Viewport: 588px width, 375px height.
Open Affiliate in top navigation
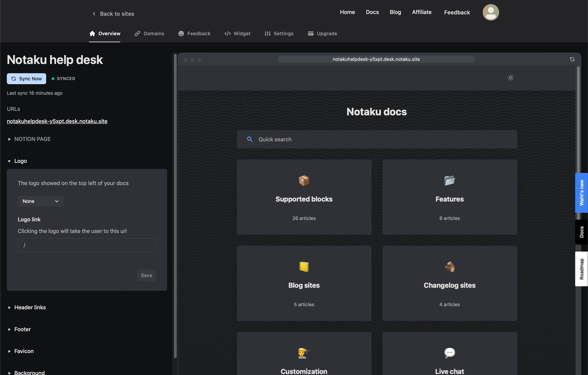coord(422,12)
